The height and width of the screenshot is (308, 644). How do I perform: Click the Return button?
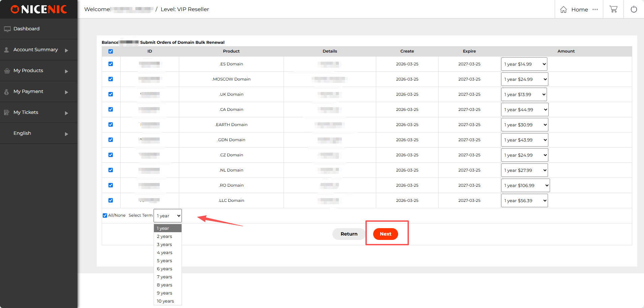click(x=349, y=234)
